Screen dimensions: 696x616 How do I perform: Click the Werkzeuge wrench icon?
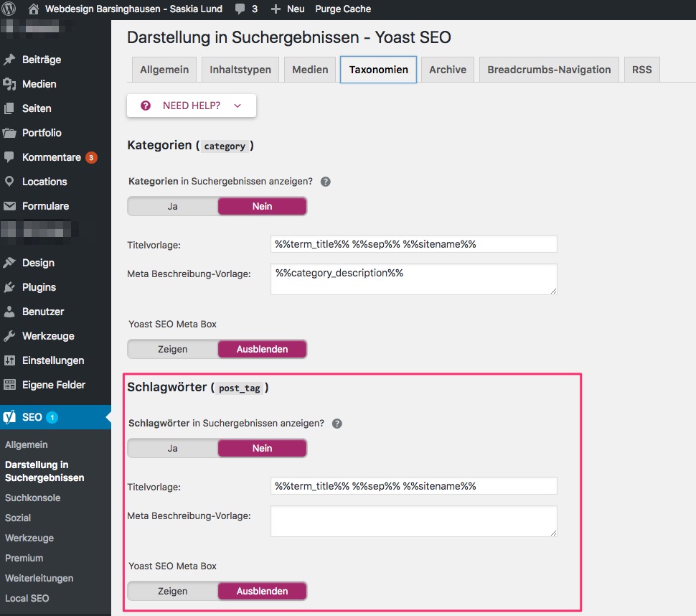[9, 336]
